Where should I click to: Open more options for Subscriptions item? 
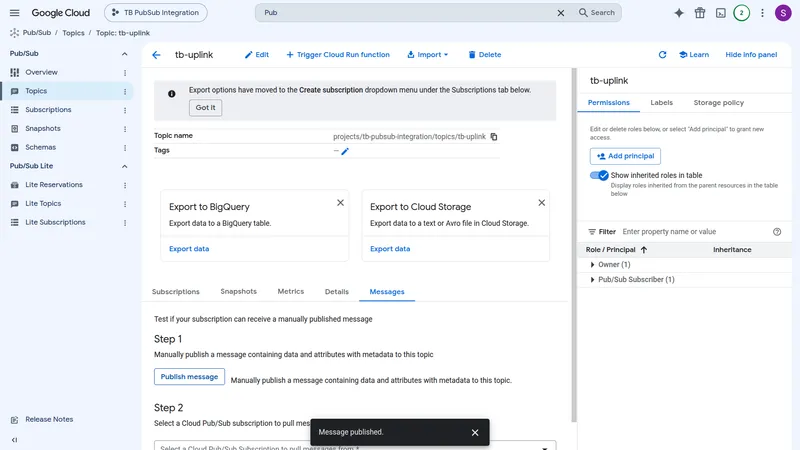125,110
